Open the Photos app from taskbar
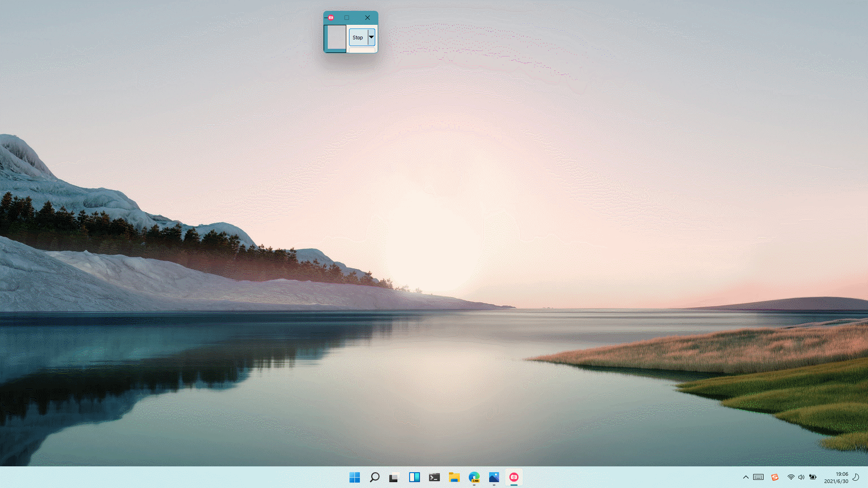The height and width of the screenshot is (488, 868). click(494, 477)
